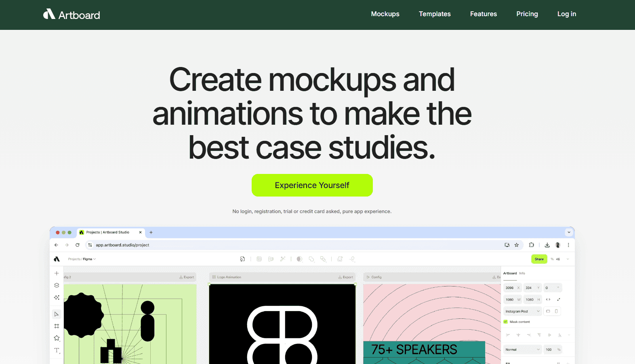Switch to the Info tab
The image size is (635, 364).
point(522,273)
